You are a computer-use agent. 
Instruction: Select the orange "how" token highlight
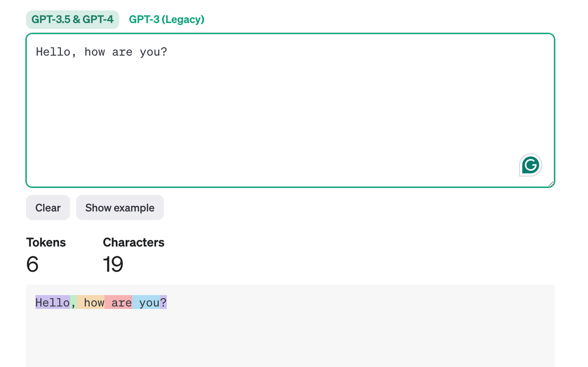pos(91,302)
